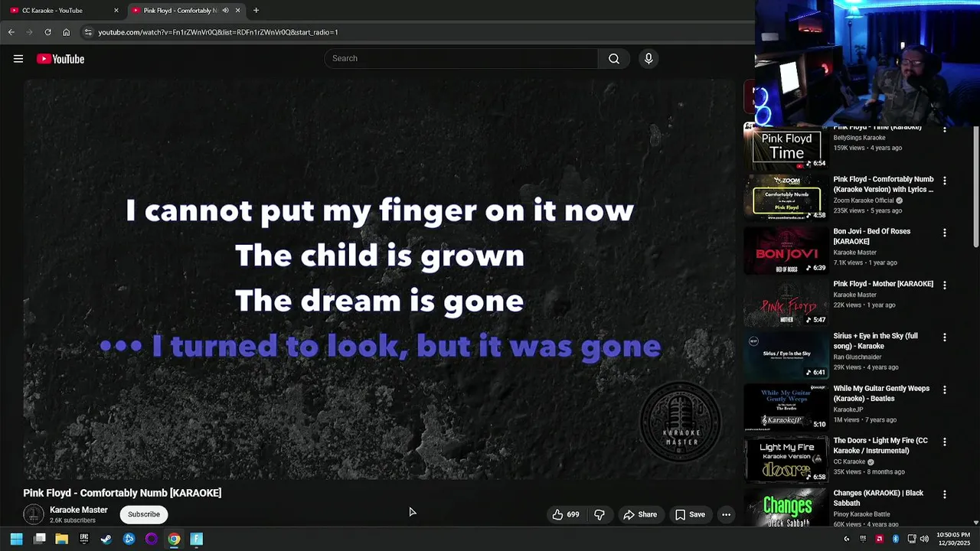Open options menu for Pink Floyd Mother video
The height and width of the screenshot is (551, 980).
944,285
